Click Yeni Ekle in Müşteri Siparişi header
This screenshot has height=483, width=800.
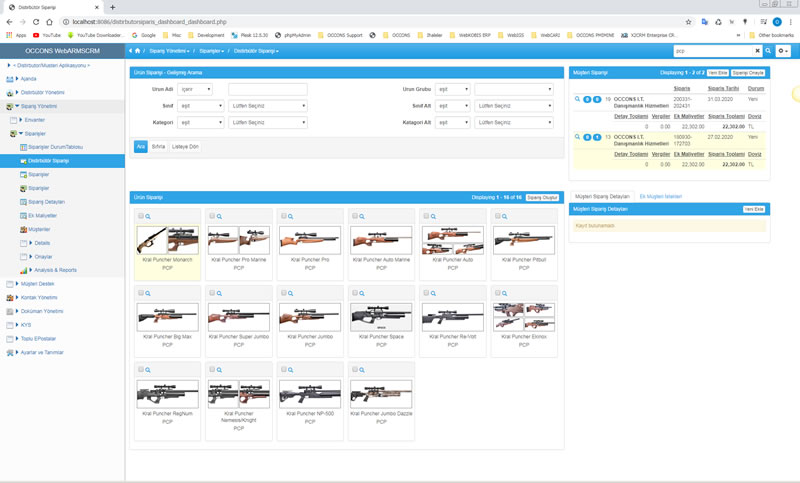click(x=718, y=73)
